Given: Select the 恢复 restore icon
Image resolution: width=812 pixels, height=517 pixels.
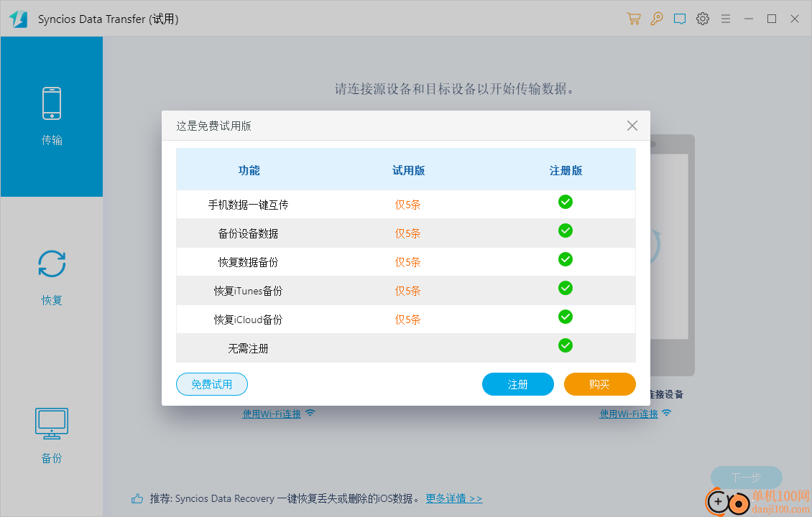Looking at the screenshot, I should (52, 264).
